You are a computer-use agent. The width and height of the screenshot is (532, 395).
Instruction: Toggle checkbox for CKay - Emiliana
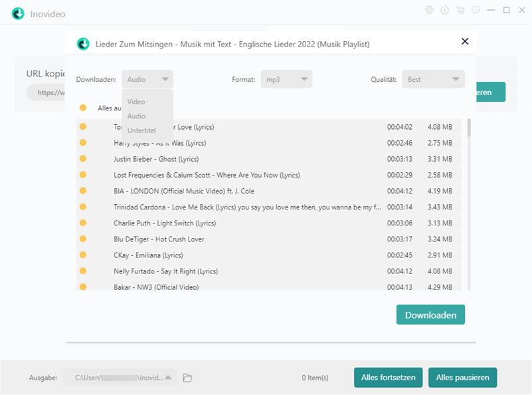(x=83, y=255)
